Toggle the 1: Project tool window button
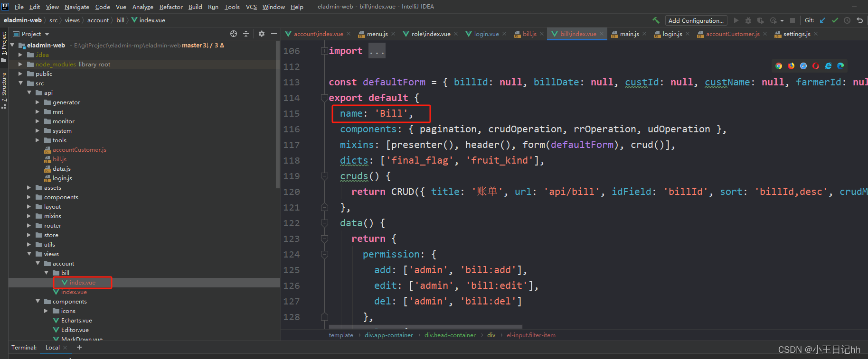Viewport: 868px width, 359px height. (x=4, y=46)
